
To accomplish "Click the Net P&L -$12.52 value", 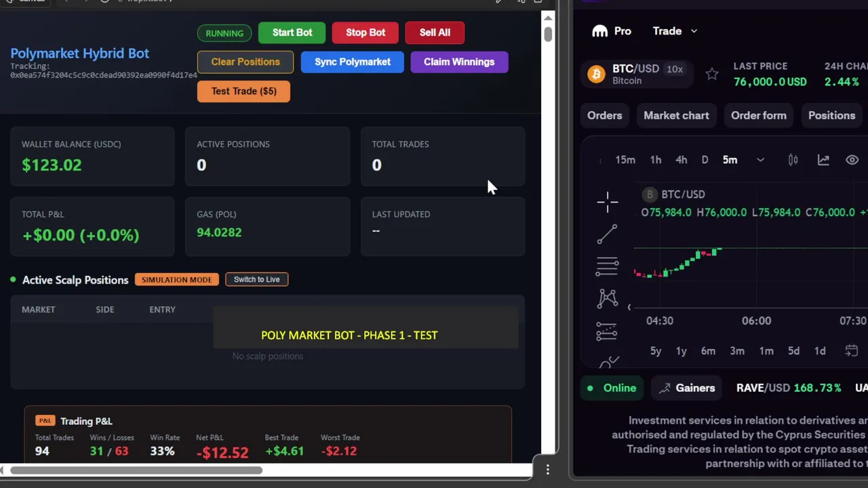I will [222, 452].
